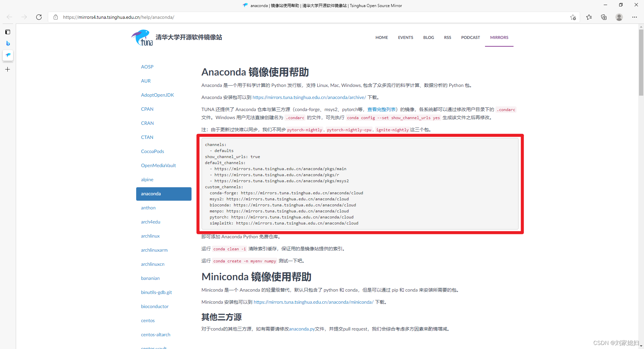Click the 查看完整列表 link

[381, 109]
